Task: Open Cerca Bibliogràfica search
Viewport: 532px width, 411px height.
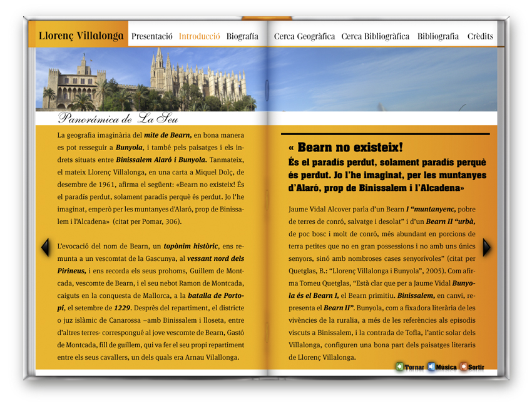Action: click(x=376, y=36)
